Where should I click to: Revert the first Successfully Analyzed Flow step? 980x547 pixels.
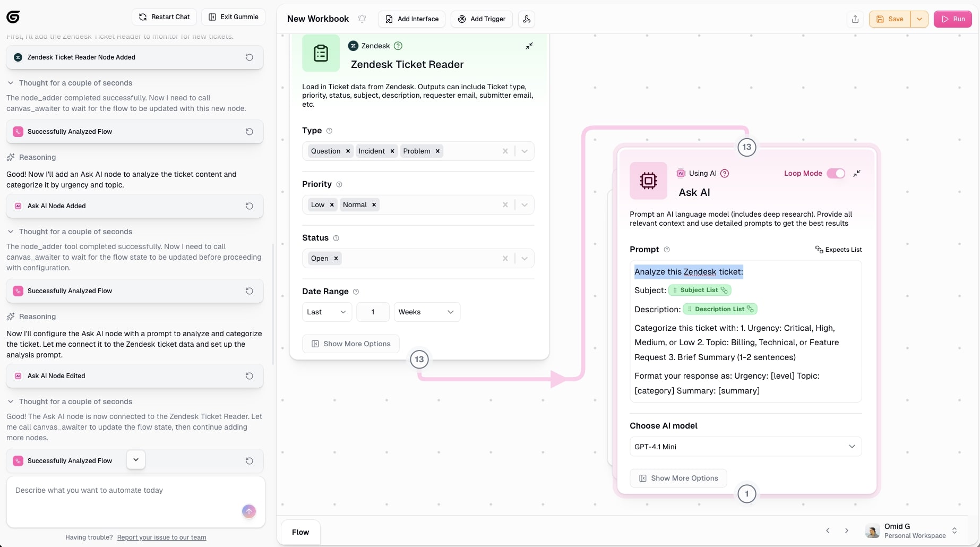[249, 132]
